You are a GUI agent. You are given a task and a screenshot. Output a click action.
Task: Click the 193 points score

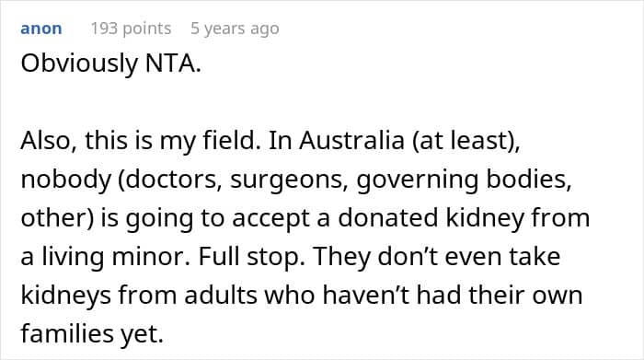[131, 29]
